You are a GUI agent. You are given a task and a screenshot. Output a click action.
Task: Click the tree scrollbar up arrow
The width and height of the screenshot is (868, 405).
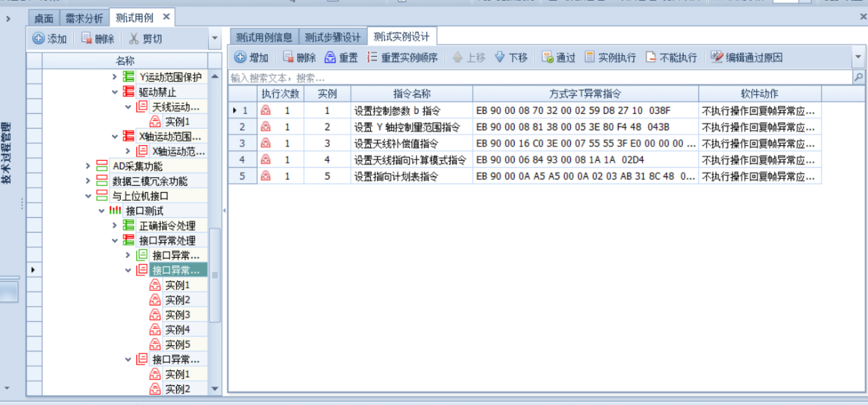[215, 76]
